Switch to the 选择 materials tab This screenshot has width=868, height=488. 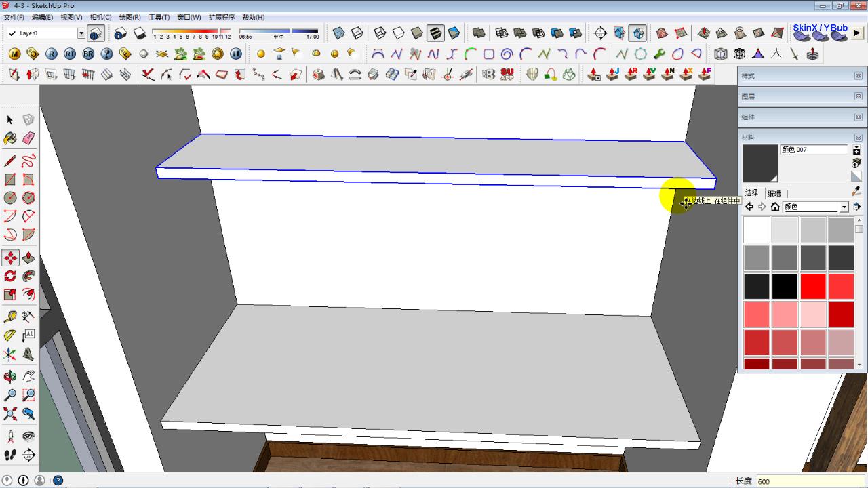pos(751,193)
